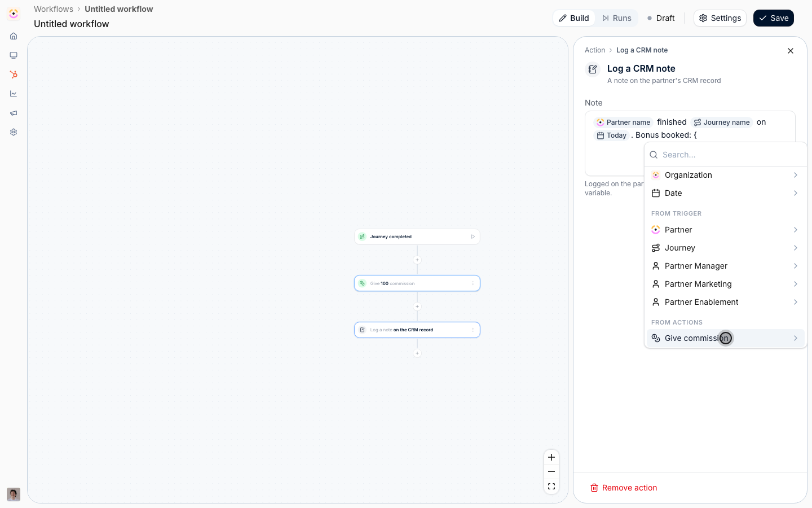Zoom in on the canvas

[551, 457]
